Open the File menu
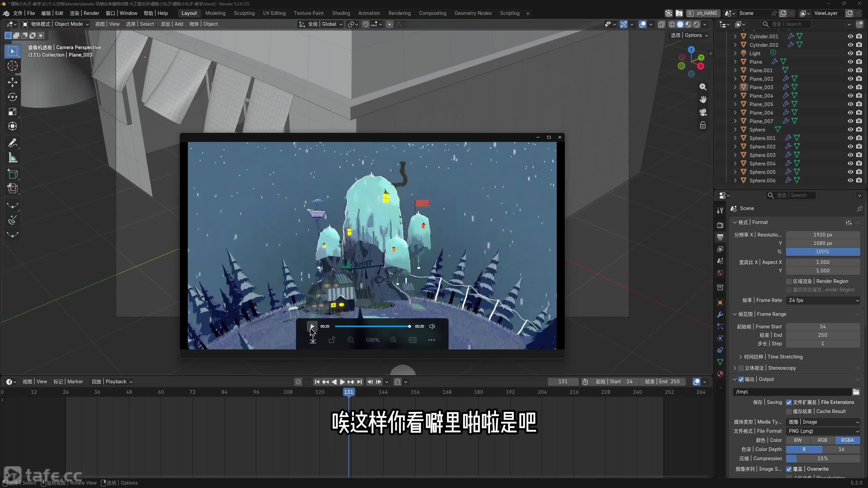Image resolution: width=868 pixels, height=488 pixels. pyautogui.click(x=24, y=13)
